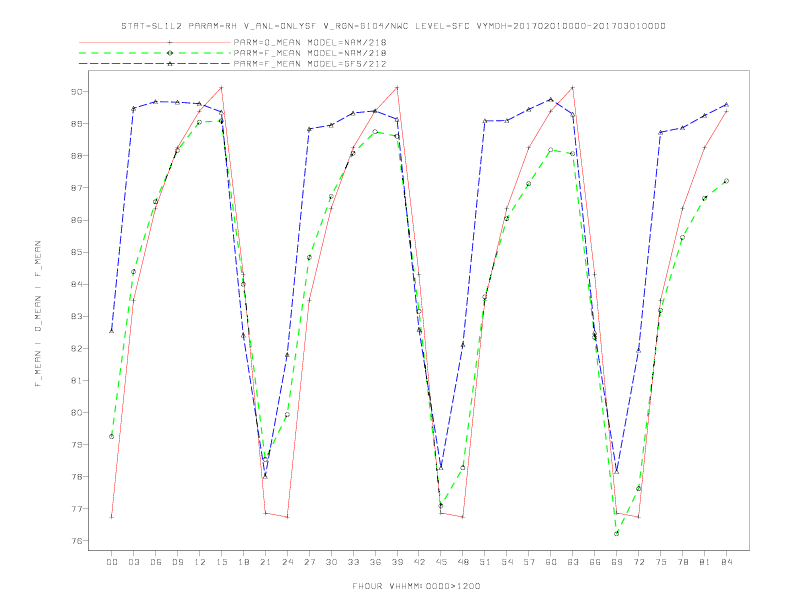Click the x-axis tick label 84
792x612 pixels.
(x=727, y=562)
